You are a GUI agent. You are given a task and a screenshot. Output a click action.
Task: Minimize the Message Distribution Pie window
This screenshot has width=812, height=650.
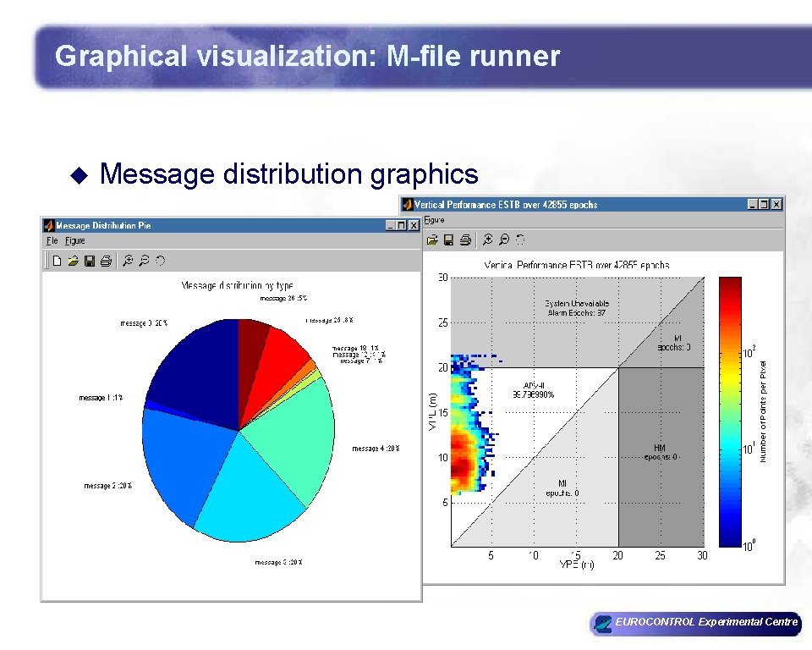[391, 225]
